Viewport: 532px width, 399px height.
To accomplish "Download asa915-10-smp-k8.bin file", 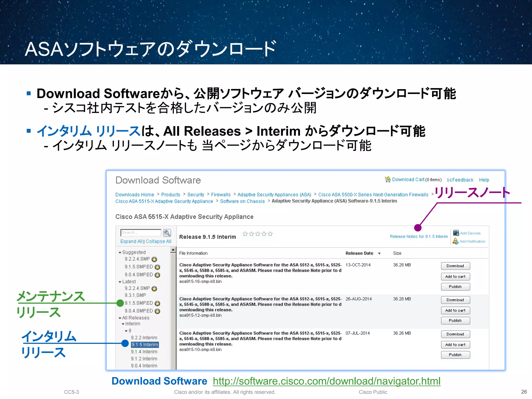I will (x=455, y=334).
